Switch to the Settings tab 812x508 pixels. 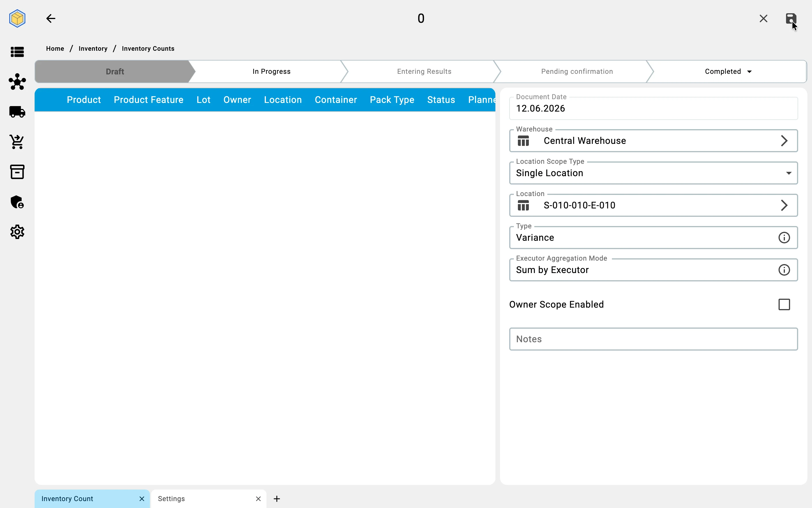click(x=171, y=498)
